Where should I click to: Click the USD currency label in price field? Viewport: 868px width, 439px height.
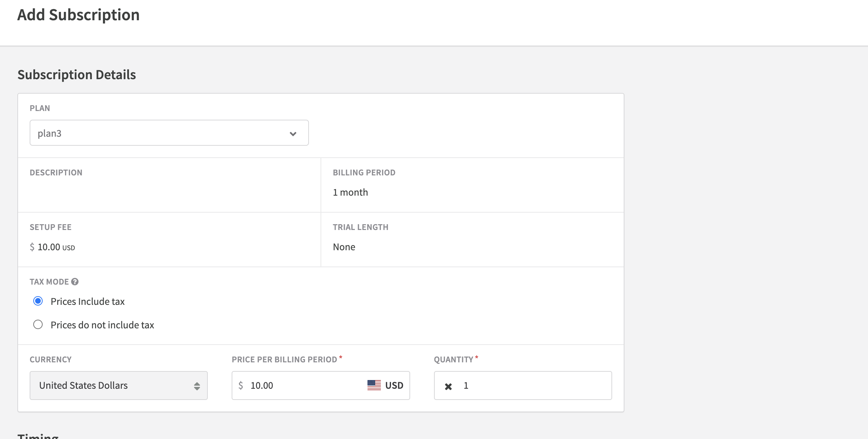click(394, 385)
